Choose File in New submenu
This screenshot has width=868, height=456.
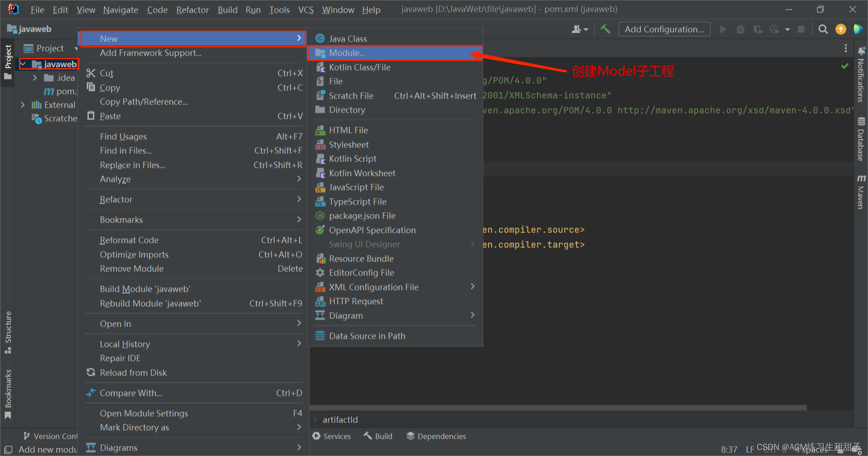(395, 81)
